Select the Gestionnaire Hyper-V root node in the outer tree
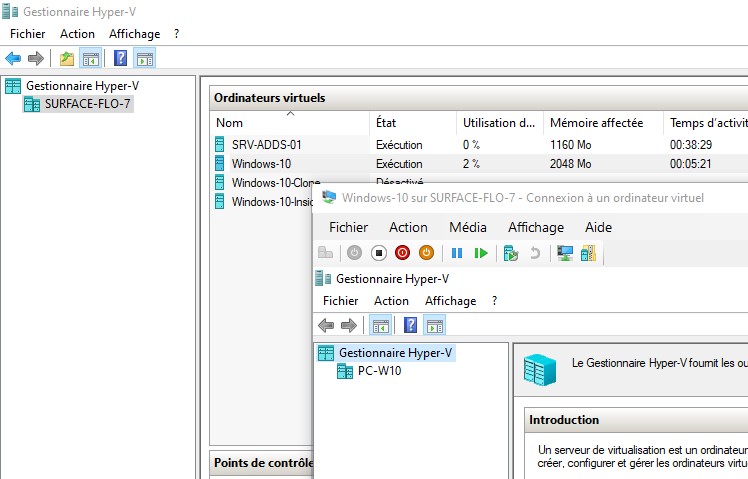Screen dimensions: 748x479 pyautogui.click(x=83, y=86)
